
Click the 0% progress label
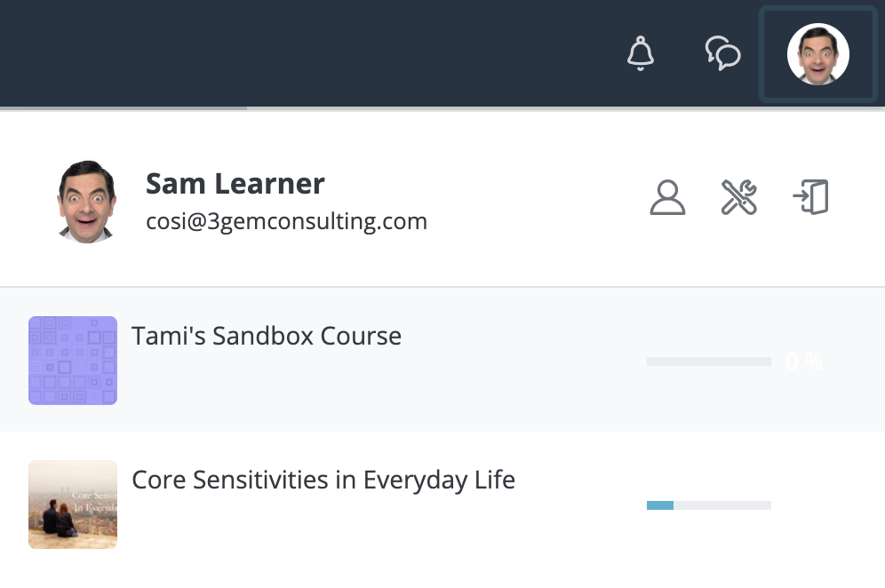pyautogui.click(x=804, y=362)
